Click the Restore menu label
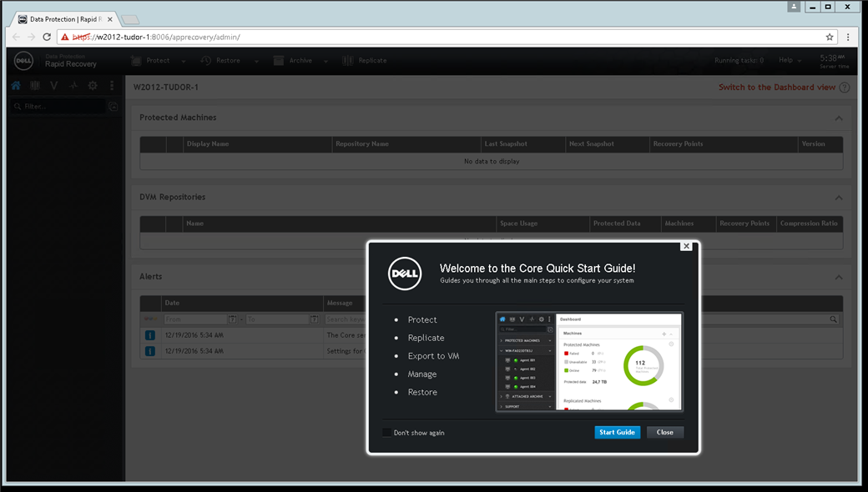868x492 pixels. [228, 61]
